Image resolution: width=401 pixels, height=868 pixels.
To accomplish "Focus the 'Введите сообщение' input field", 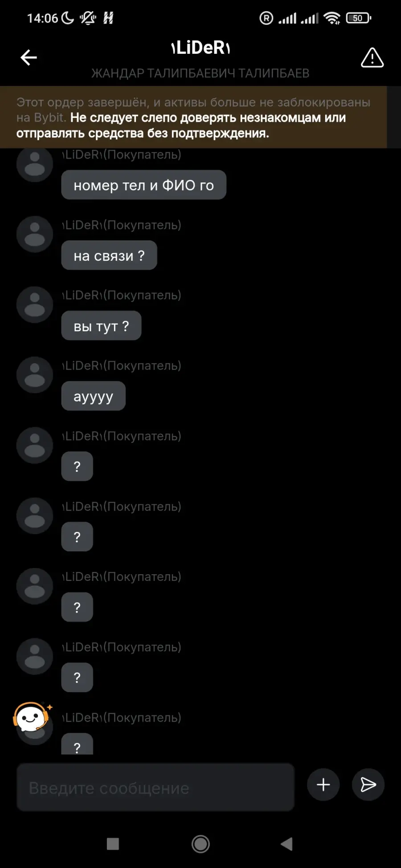I will click(x=155, y=787).
